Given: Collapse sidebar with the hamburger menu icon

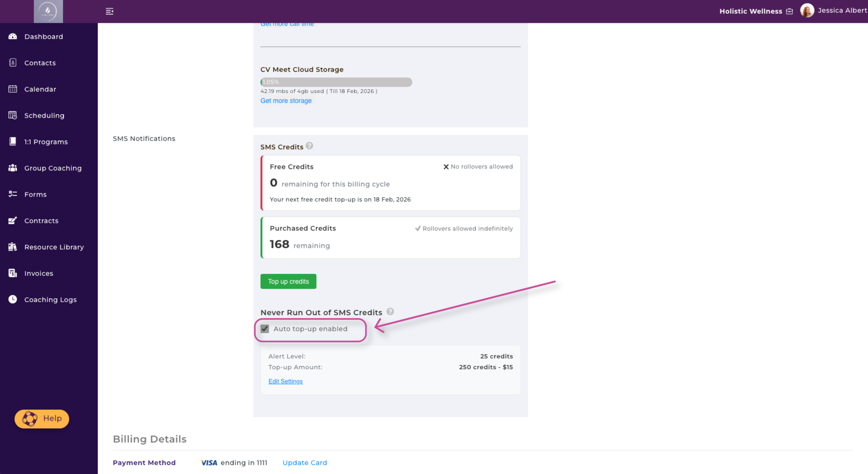Looking at the screenshot, I should (x=109, y=12).
